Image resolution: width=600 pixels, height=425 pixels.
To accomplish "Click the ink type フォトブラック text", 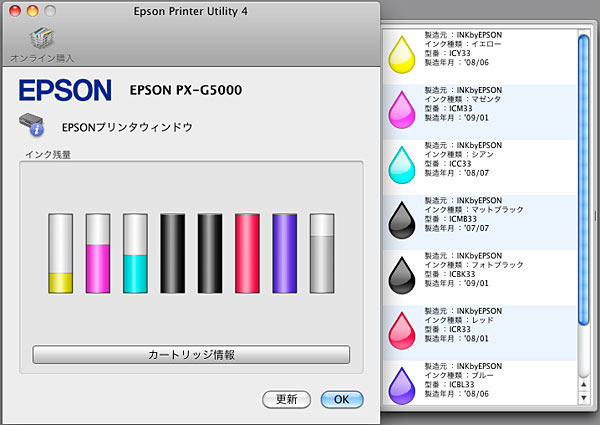I will click(x=497, y=265).
